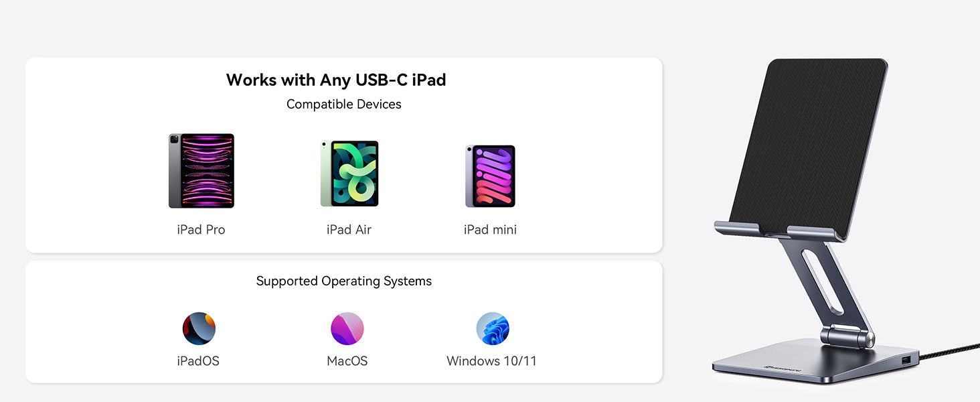Viewport: 980px width, 402px height.
Task: Click the USB port on stand base
Action: (906, 362)
